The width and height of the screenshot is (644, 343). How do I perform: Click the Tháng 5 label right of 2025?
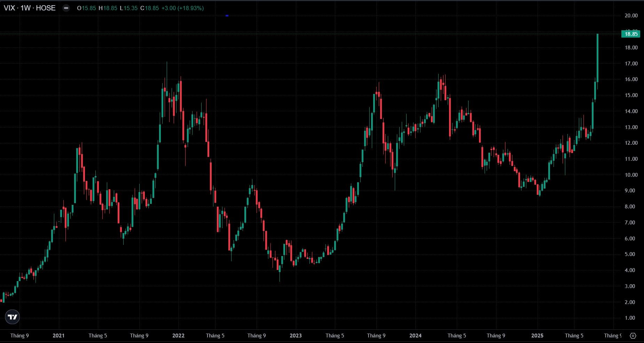574,336
